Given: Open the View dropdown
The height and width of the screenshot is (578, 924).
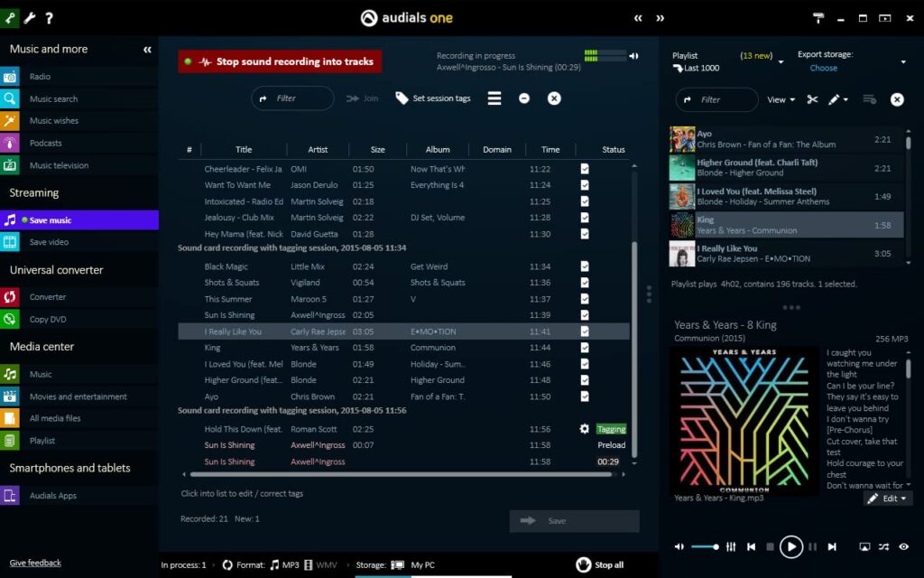Looking at the screenshot, I should tap(781, 99).
